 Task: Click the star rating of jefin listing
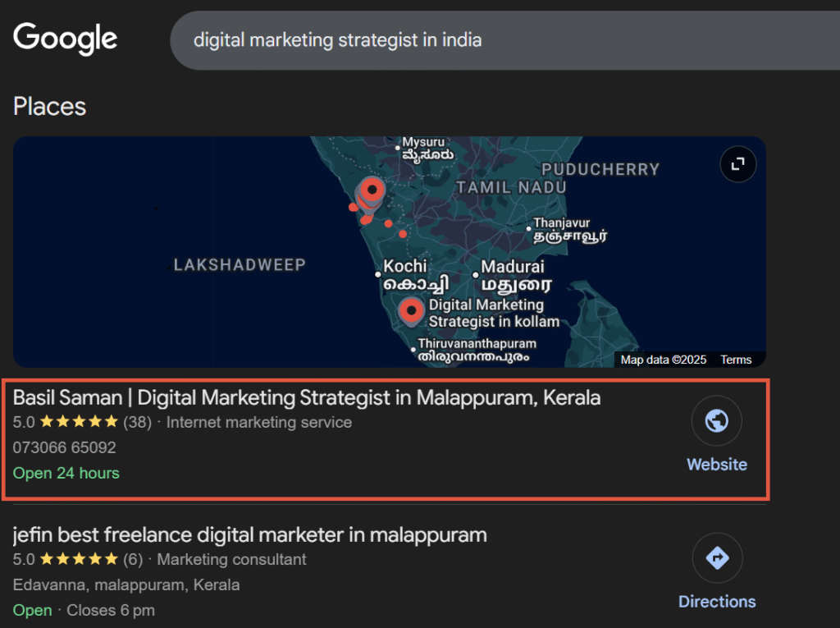click(79, 560)
